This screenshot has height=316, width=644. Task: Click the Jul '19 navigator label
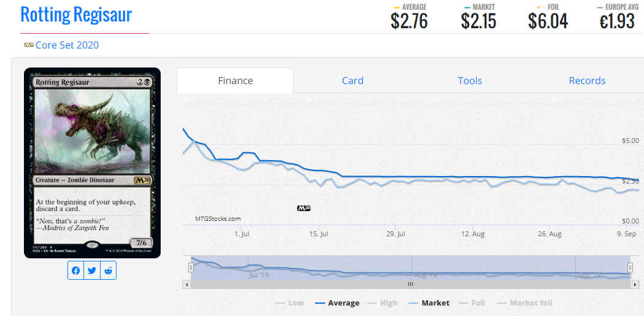259,276
